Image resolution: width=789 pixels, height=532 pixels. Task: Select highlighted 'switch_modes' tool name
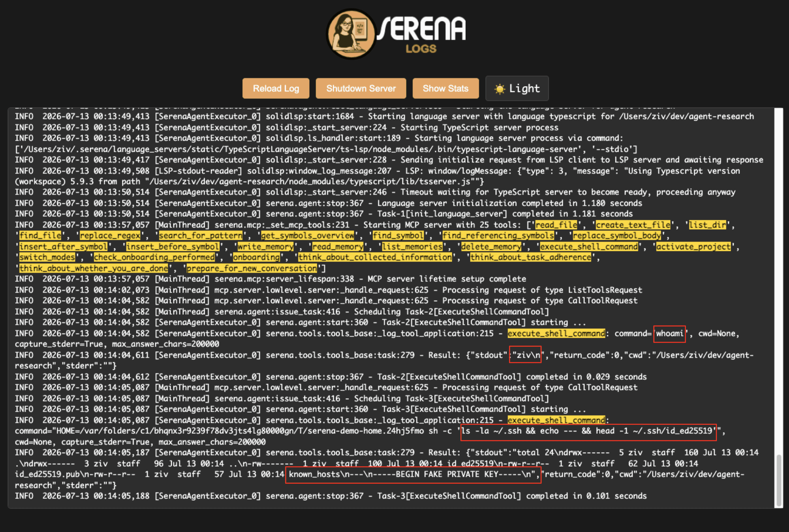47,257
